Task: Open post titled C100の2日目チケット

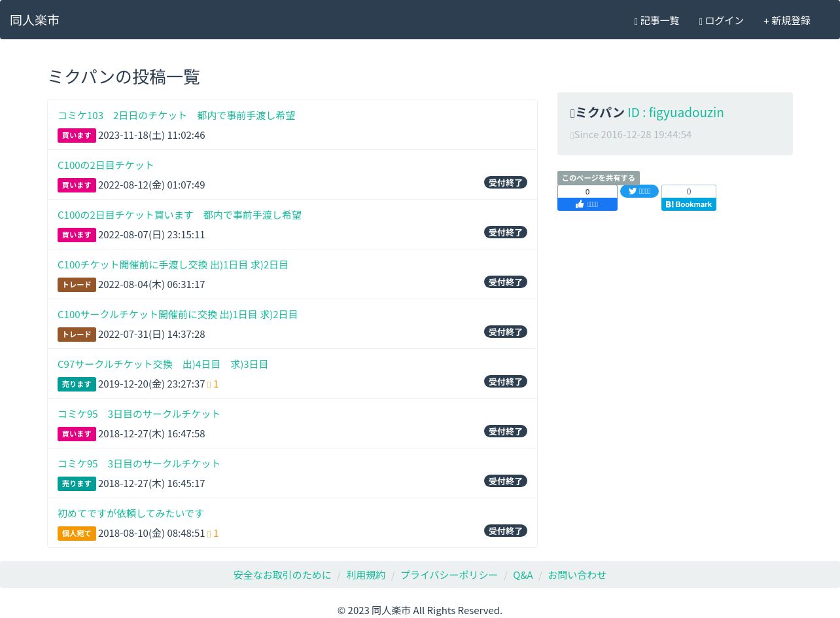Action: tap(106, 165)
